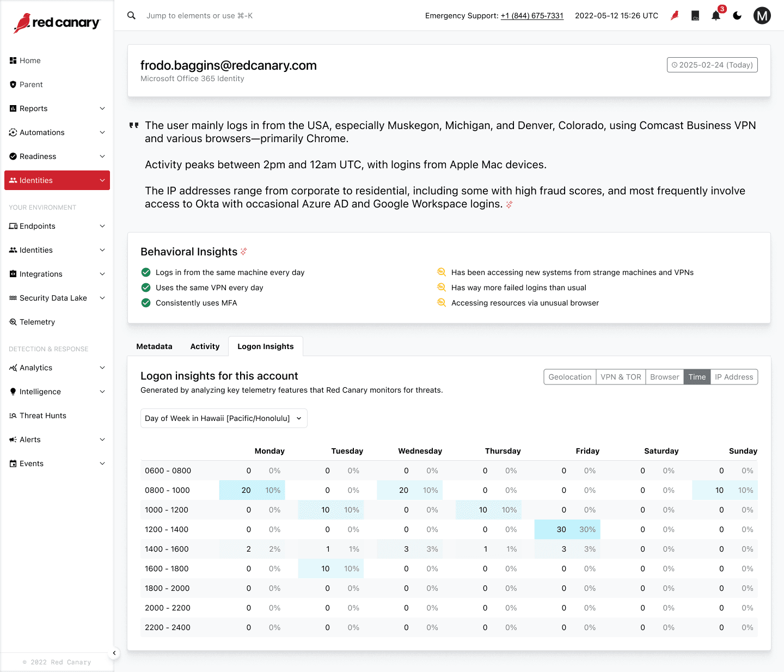
Task: Click the Tuesday 1600 - 1800 highlighted cell
Action: [331, 569]
